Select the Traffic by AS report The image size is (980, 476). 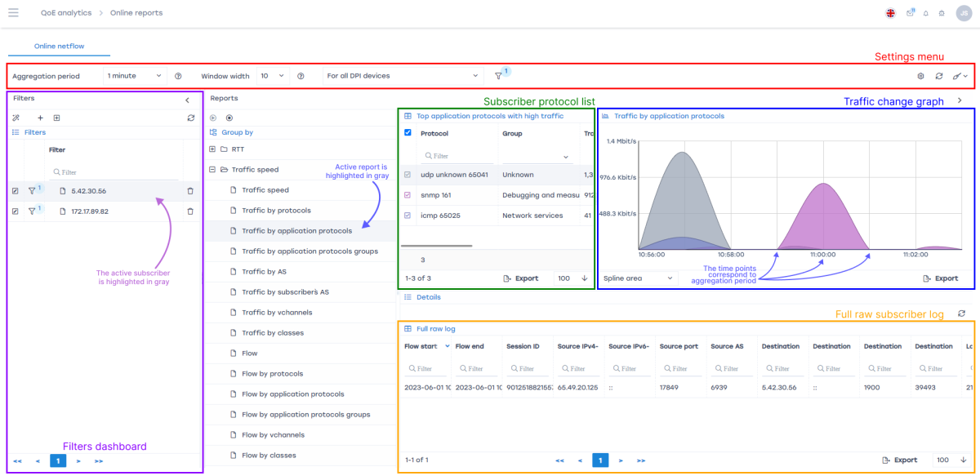[x=265, y=272]
